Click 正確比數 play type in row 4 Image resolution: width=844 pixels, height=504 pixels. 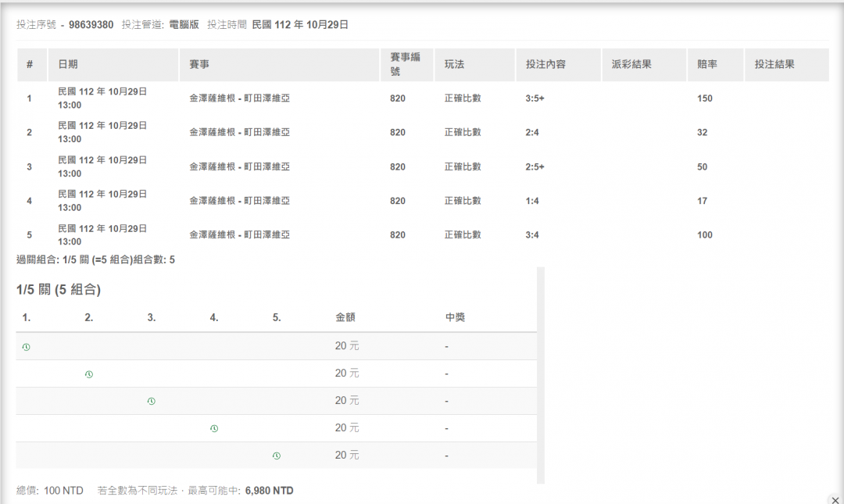click(x=463, y=201)
